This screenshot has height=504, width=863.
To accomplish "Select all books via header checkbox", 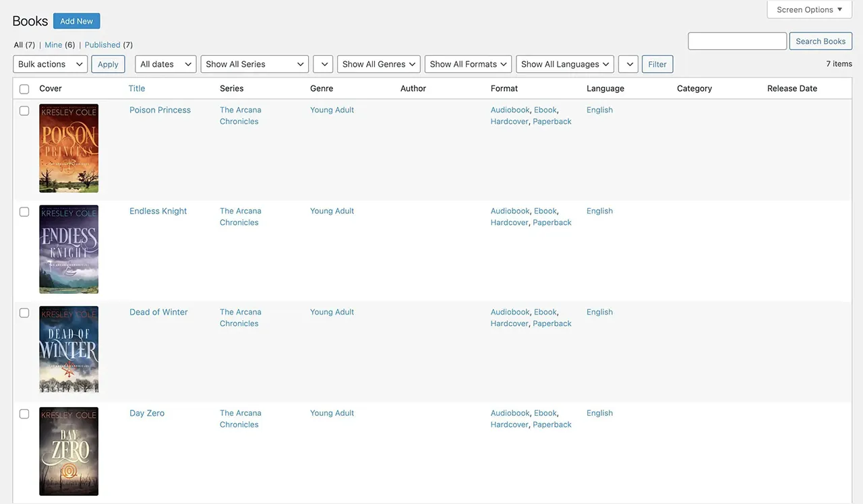I will [24, 88].
